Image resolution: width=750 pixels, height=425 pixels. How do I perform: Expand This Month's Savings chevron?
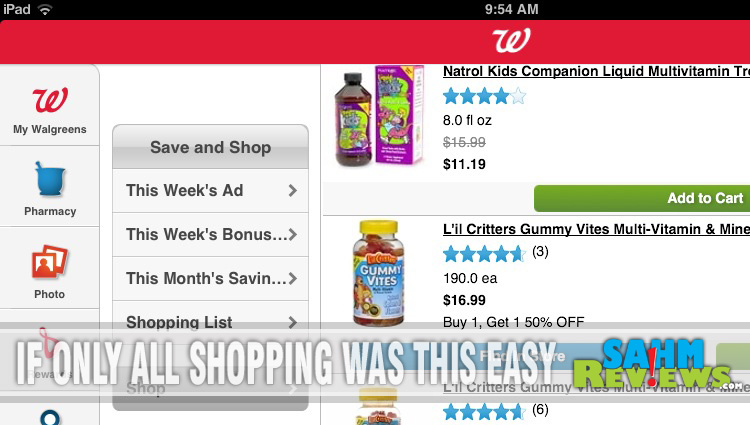tap(293, 279)
